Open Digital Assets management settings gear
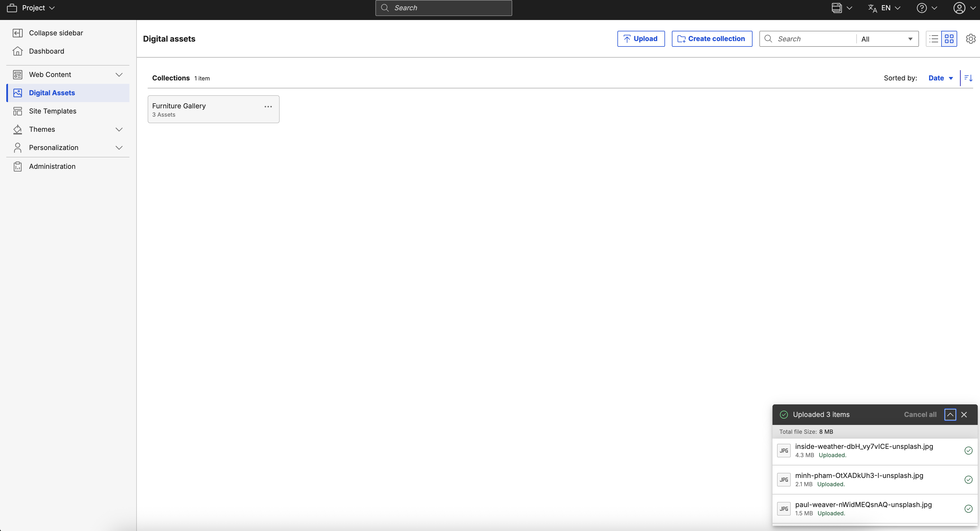 click(971, 38)
